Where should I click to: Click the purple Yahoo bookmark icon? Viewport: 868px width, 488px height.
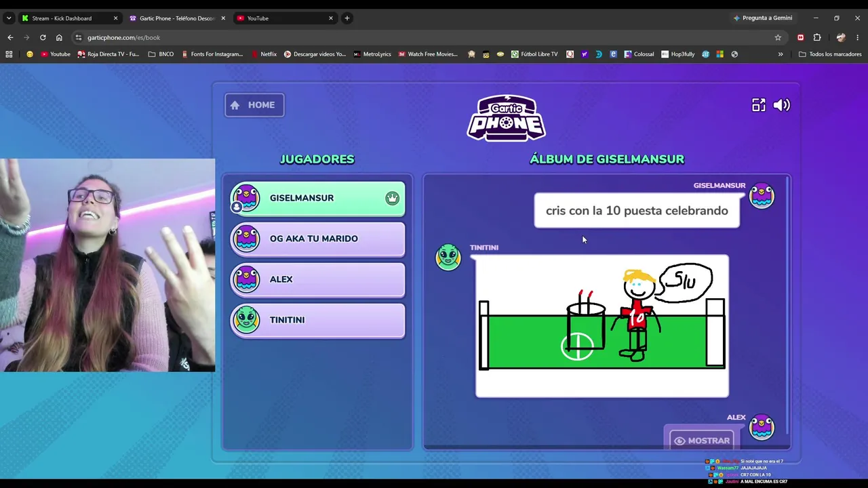pos(584,54)
